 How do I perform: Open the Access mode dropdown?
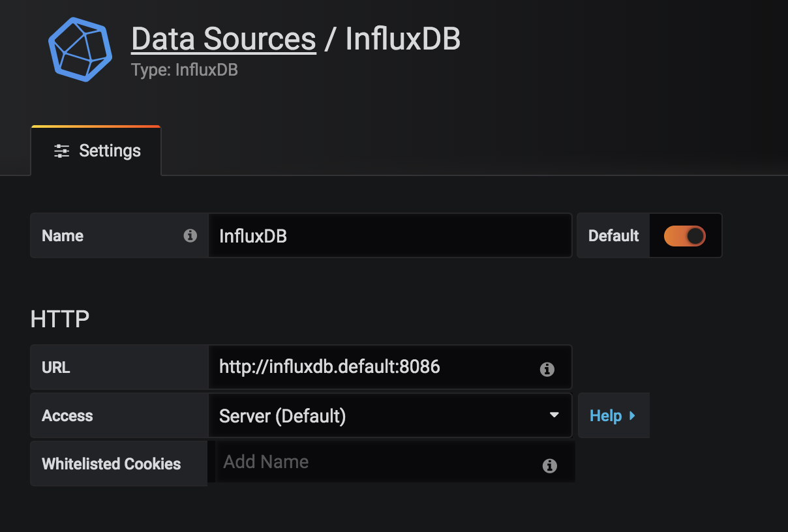pyautogui.click(x=389, y=415)
